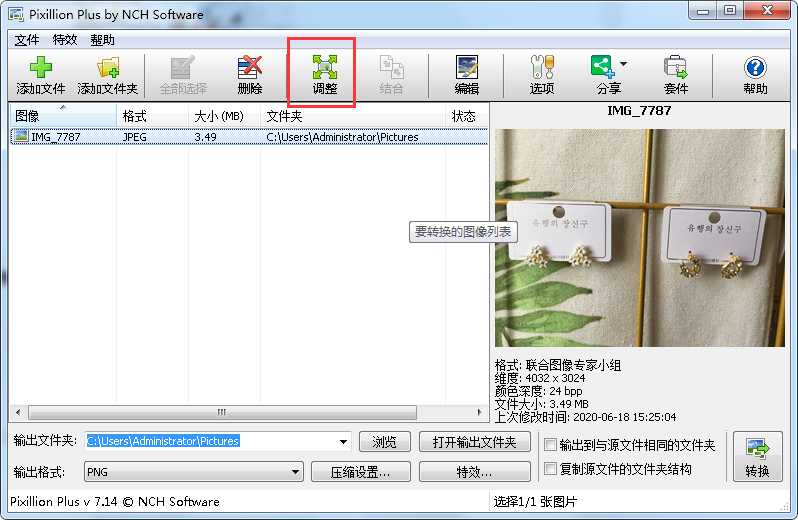Click the 浏览 (Browse) button
This screenshot has width=798, height=520.
coord(384,442)
